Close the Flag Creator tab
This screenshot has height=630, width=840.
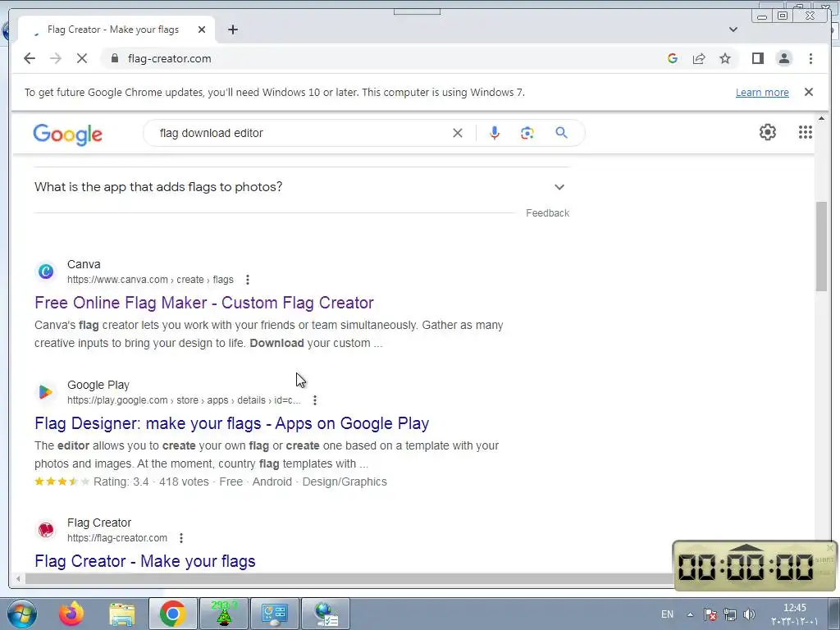(202, 30)
